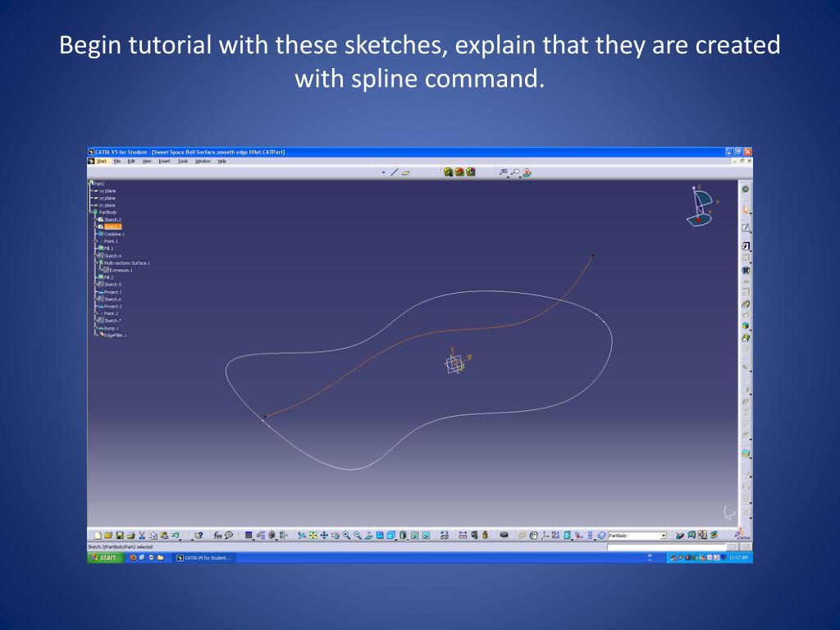This screenshot has width=840, height=630.
Task: Click the Multi-view blue square icon
Action: point(380,535)
